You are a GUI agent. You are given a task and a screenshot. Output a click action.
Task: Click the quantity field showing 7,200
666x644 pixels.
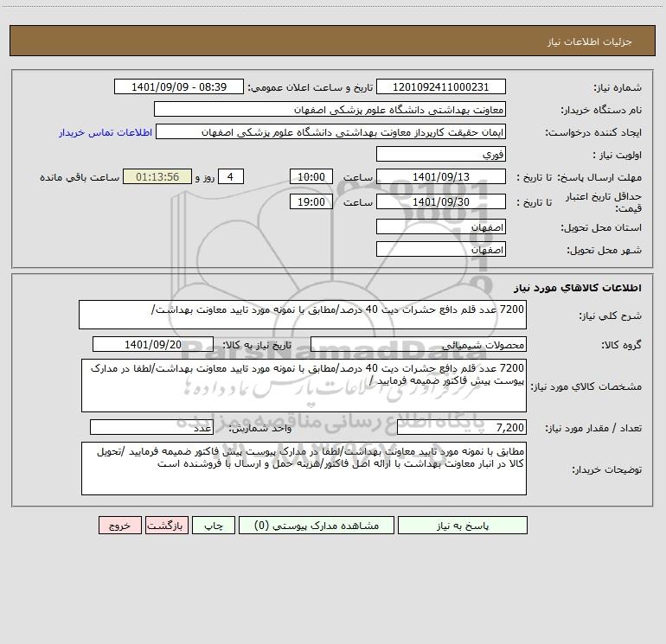pos(462,427)
